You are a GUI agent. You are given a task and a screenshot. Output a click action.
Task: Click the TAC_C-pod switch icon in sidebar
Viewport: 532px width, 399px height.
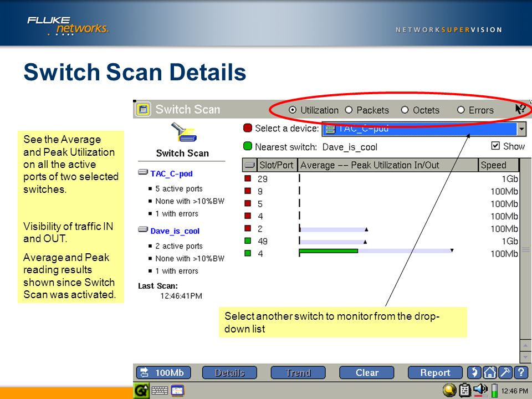[x=143, y=172]
